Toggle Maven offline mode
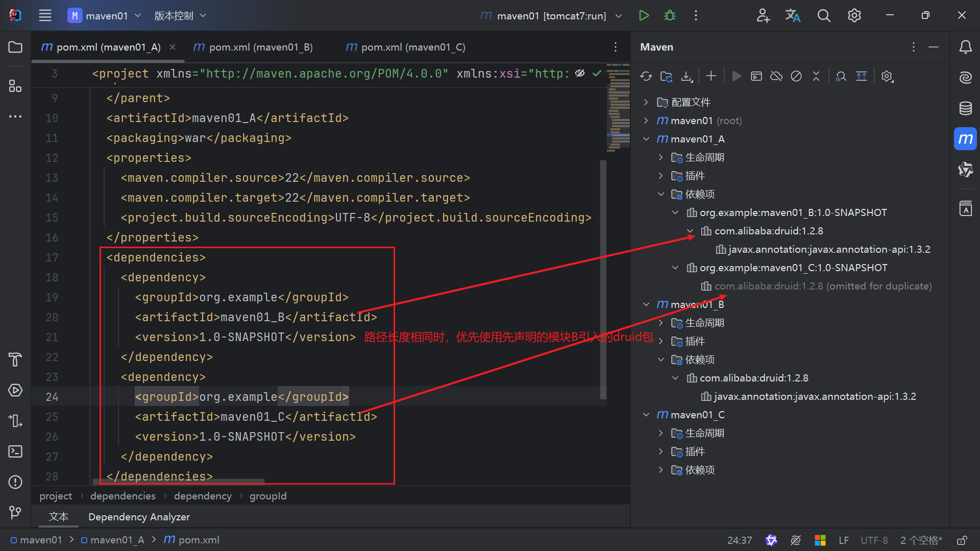Image resolution: width=980 pixels, height=551 pixels. pyautogui.click(x=776, y=76)
